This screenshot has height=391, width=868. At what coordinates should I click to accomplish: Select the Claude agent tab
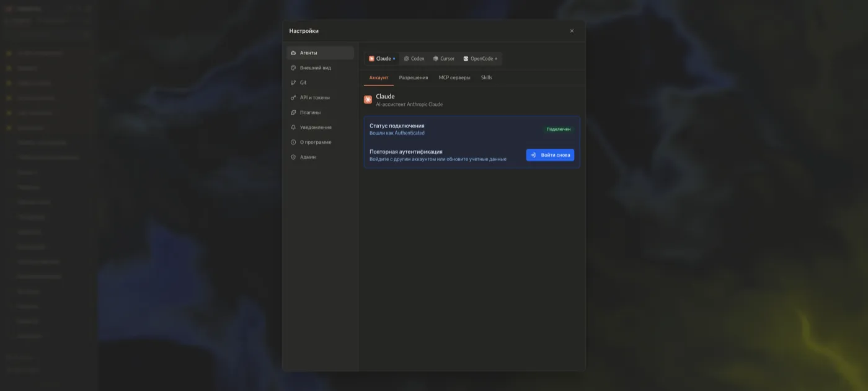coord(382,59)
